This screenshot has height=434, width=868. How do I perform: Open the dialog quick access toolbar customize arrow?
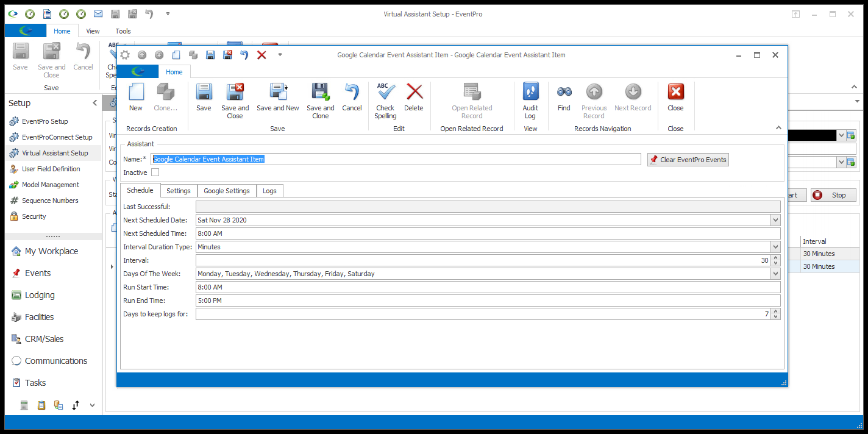(280, 55)
